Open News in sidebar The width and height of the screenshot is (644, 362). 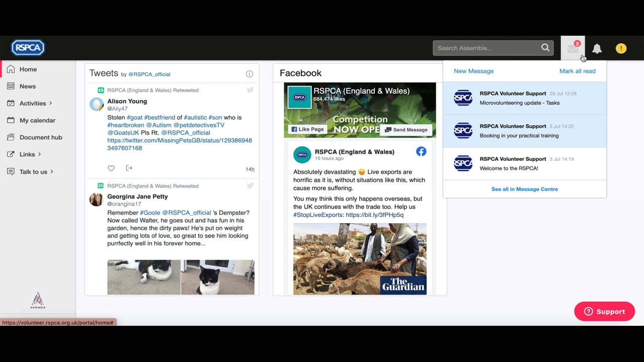28,86
